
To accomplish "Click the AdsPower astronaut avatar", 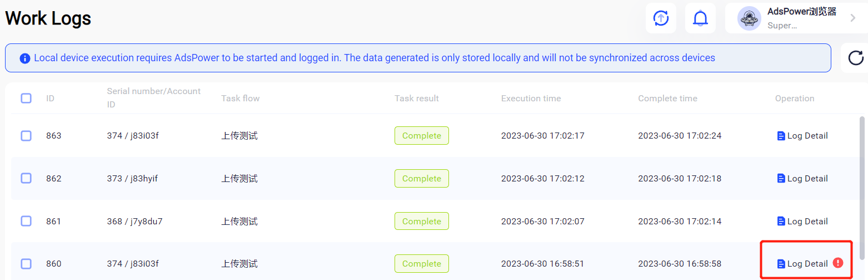I will pos(749,18).
